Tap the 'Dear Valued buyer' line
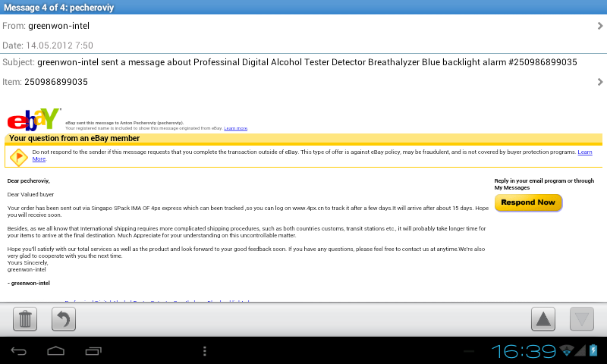Viewport: 607px width, 364px height. (x=30, y=195)
